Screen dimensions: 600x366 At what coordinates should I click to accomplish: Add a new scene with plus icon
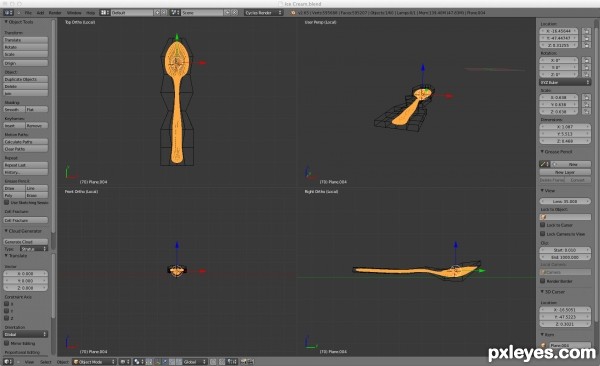pyautogui.click(x=227, y=13)
